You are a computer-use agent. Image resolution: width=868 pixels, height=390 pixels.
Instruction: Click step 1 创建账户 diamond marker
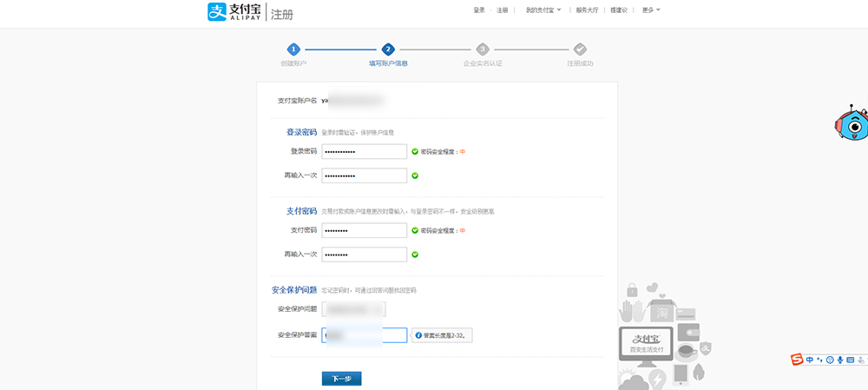(x=293, y=50)
